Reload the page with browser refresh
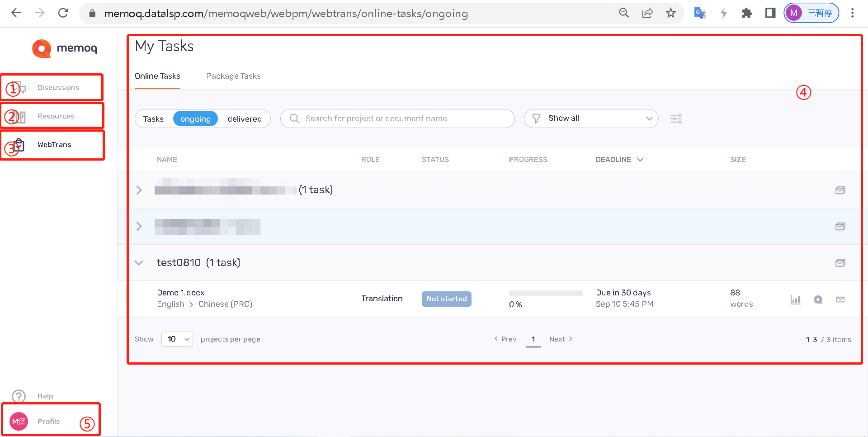Screen dimensions: 868x437 (63, 13)
